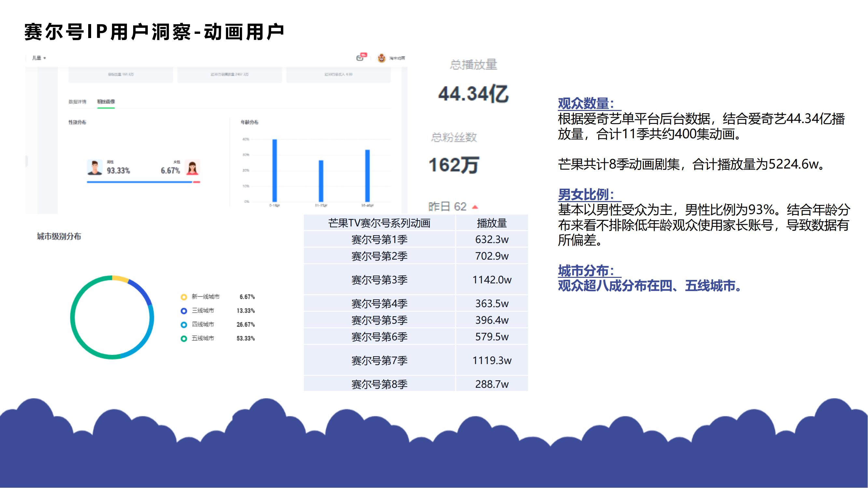Toggle the blue 三线城市 legend marker
This screenshot has height=488, width=868.
point(184,311)
